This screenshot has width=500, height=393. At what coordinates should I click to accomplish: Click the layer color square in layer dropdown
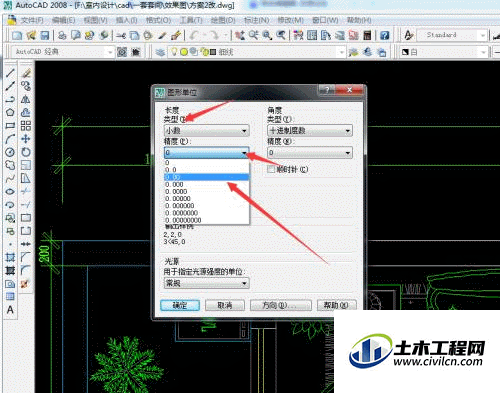213,52
